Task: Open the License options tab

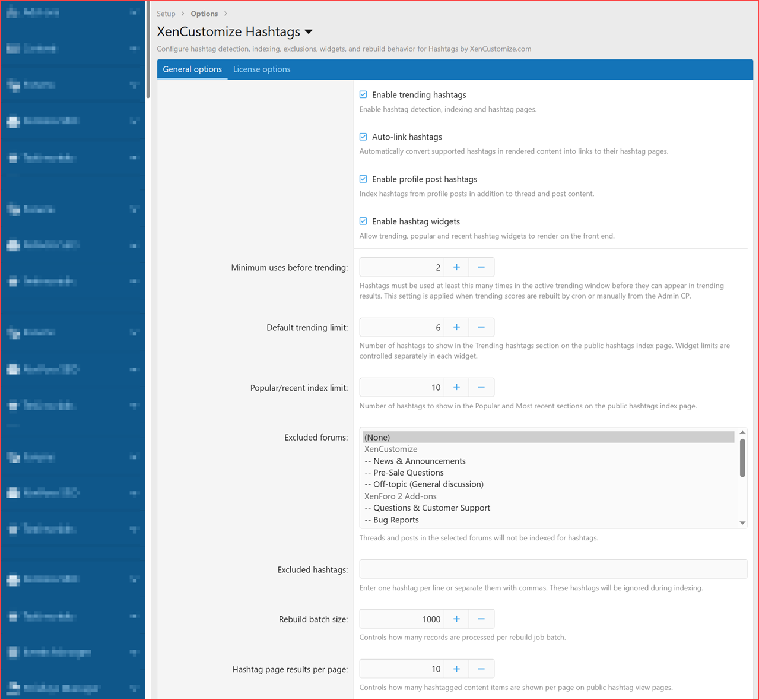Action: click(x=262, y=69)
